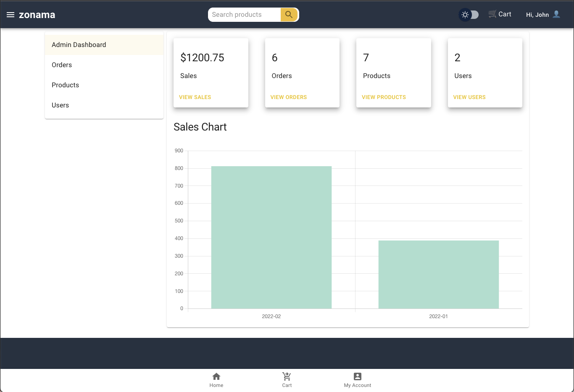The image size is (574, 392).
Task: Click the user avatar icon
Action: 556,14
